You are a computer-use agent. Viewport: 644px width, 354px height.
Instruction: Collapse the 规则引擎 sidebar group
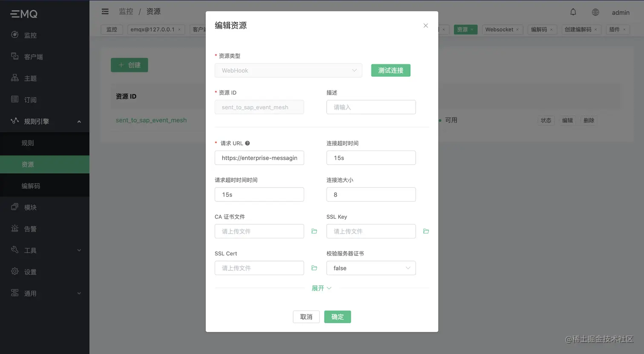click(45, 121)
